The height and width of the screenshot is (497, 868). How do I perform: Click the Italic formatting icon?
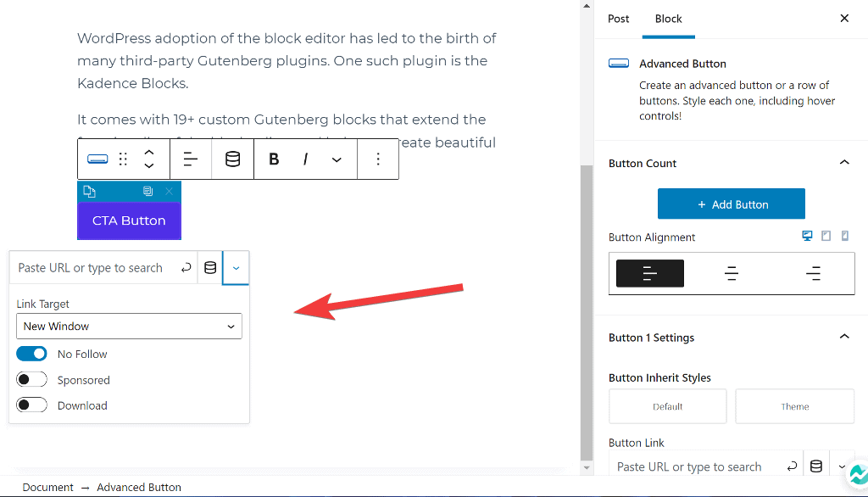pos(305,159)
